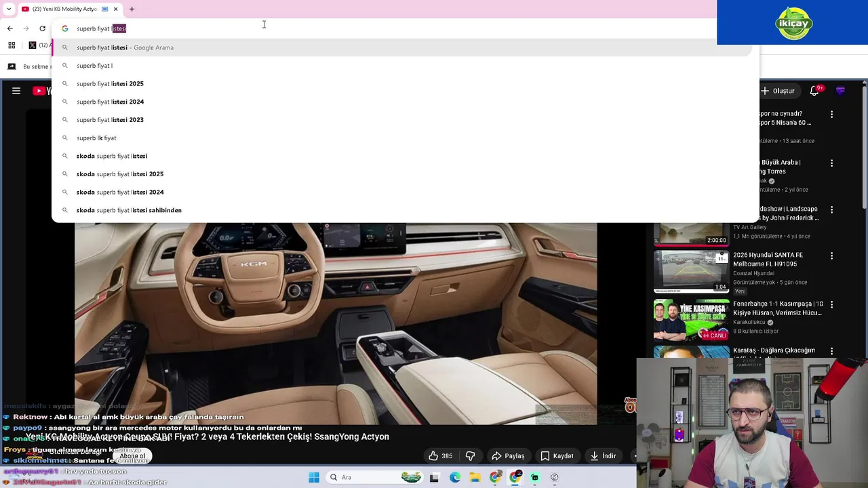The image size is (868, 488).
Task: Click the Windows taskbar search box
Action: tap(374, 477)
